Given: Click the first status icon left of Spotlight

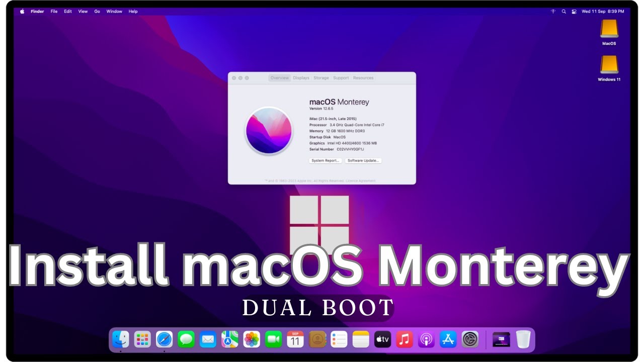Looking at the screenshot, I should tap(553, 11).
